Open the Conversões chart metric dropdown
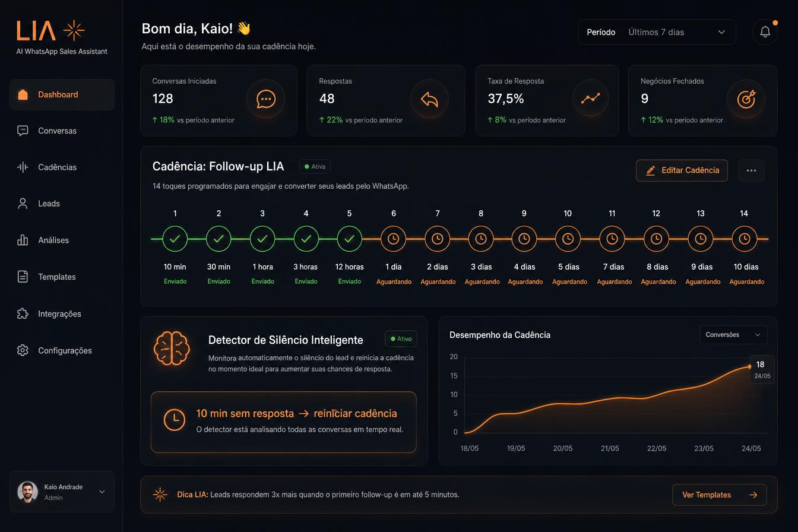The height and width of the screenshot is (532, 798). pos(733,335)
